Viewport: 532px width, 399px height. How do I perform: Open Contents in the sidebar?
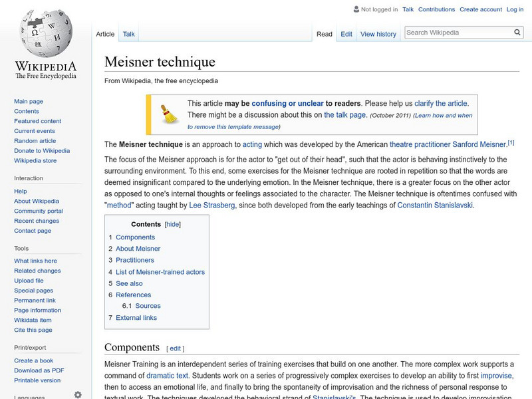27,111
